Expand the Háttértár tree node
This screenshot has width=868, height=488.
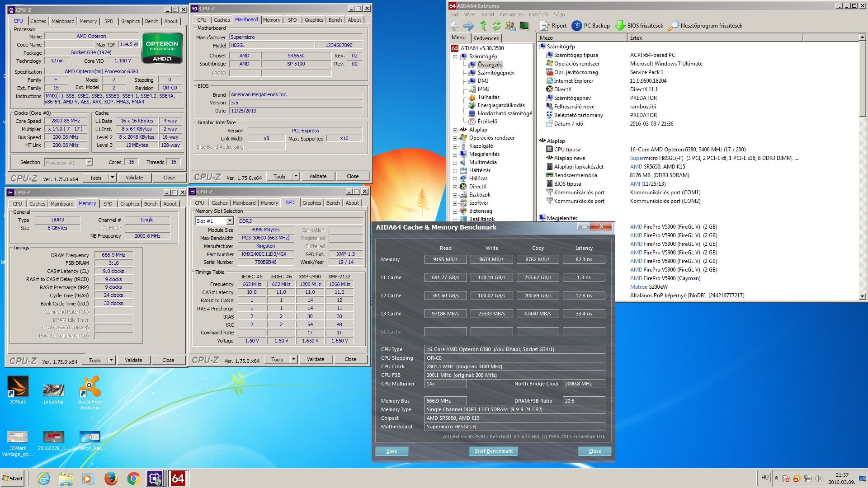click(455, 171)
